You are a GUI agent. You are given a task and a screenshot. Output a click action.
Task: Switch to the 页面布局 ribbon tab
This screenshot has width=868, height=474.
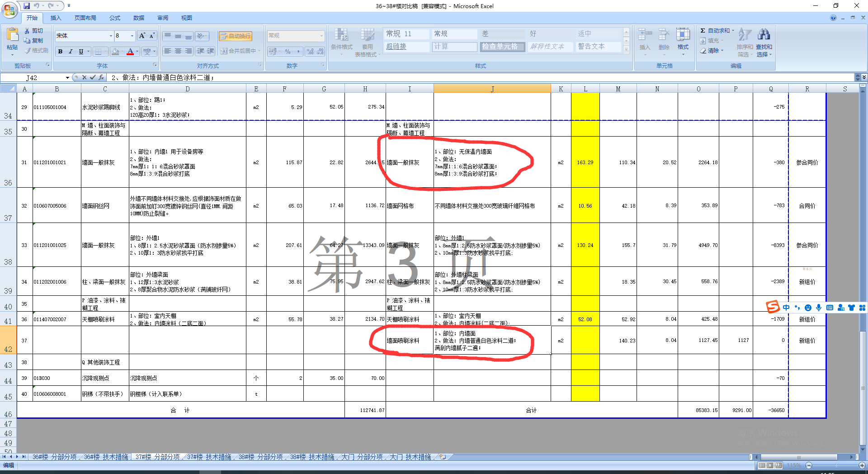click(x=85, y=18)
